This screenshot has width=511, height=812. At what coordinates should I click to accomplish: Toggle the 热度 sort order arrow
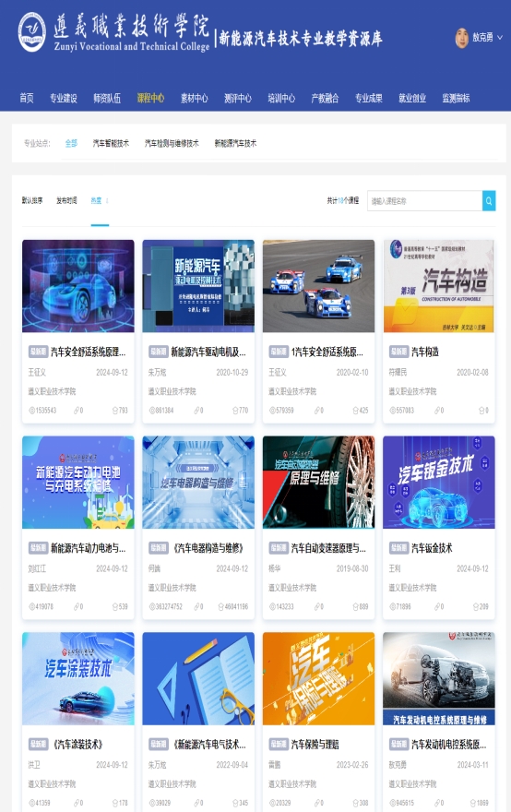click(107, 201)
